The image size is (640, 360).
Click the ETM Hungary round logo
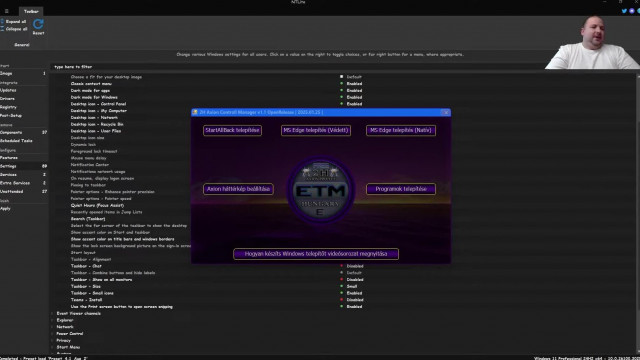coord(320,190)
